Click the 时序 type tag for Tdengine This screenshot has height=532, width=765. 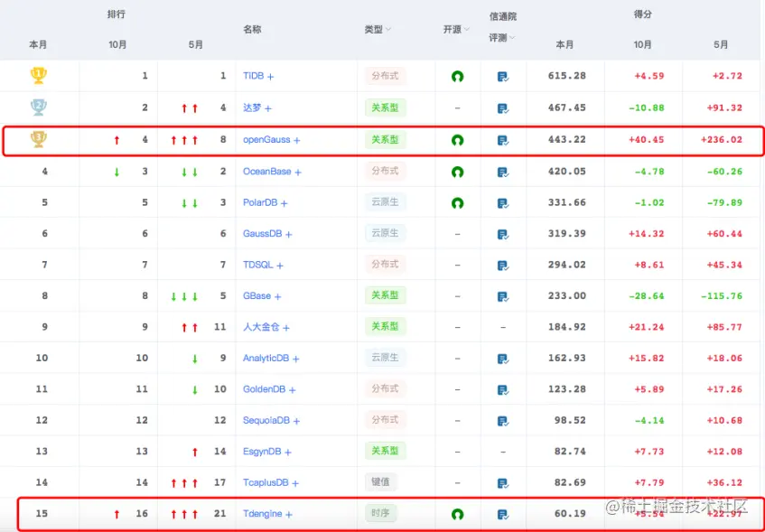(x=380, y=513)
